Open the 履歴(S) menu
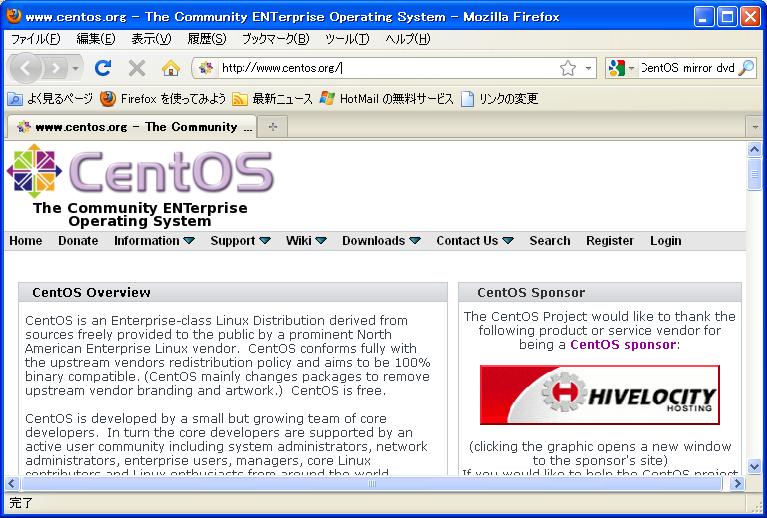This screenshot has height=518, width=767. 207,39
